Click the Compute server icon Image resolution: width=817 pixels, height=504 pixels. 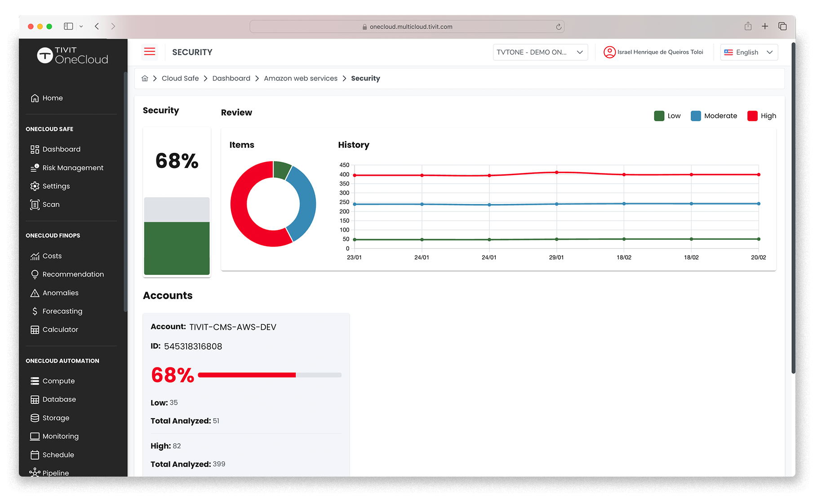tap(35, 381)
